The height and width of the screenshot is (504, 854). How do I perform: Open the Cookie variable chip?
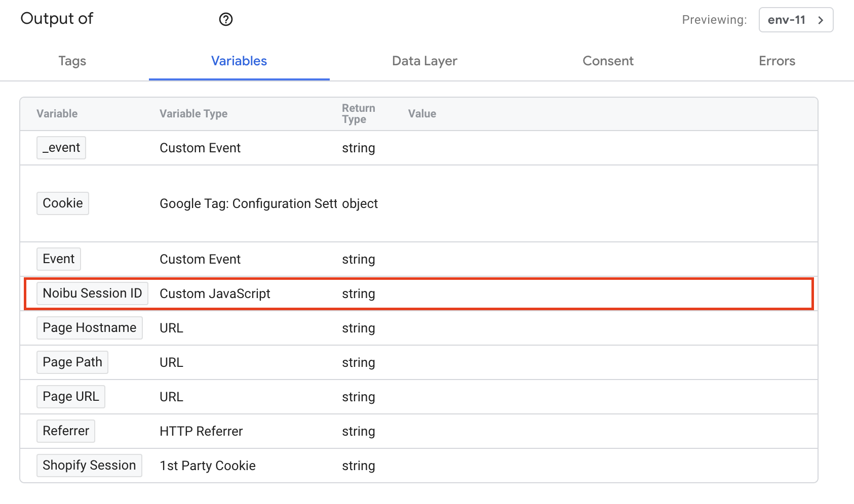tap(63, 203)
